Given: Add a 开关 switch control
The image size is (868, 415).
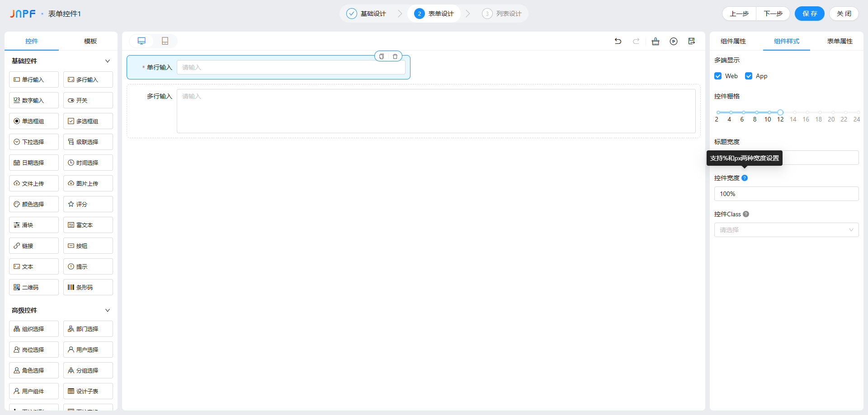Looking at the screenshot, I should [88, 100].
